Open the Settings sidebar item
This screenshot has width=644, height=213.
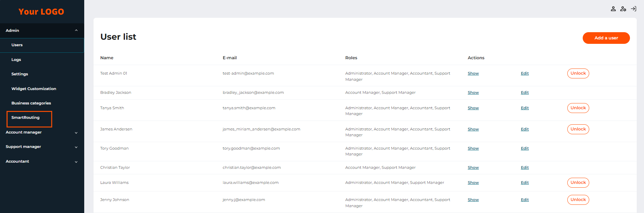[x=20, y=74]
